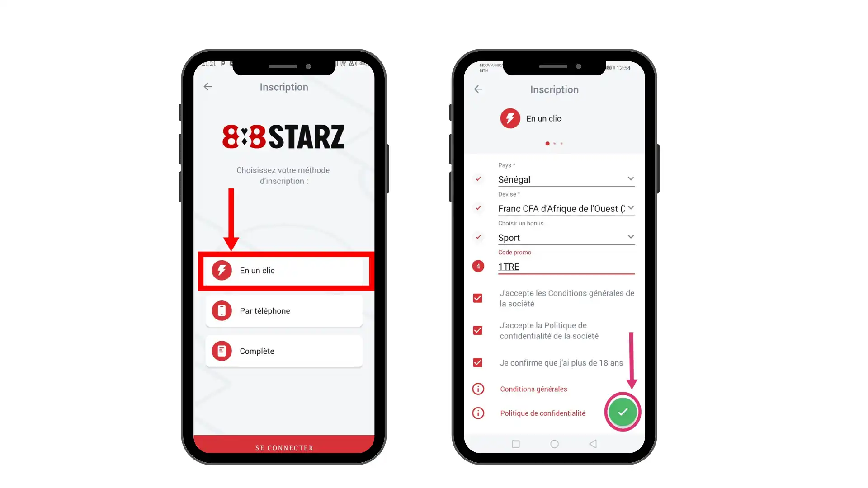Click the pagination dot indicators on right screen
This screenshot has width=868, height=488.
[x=553, y=143]
